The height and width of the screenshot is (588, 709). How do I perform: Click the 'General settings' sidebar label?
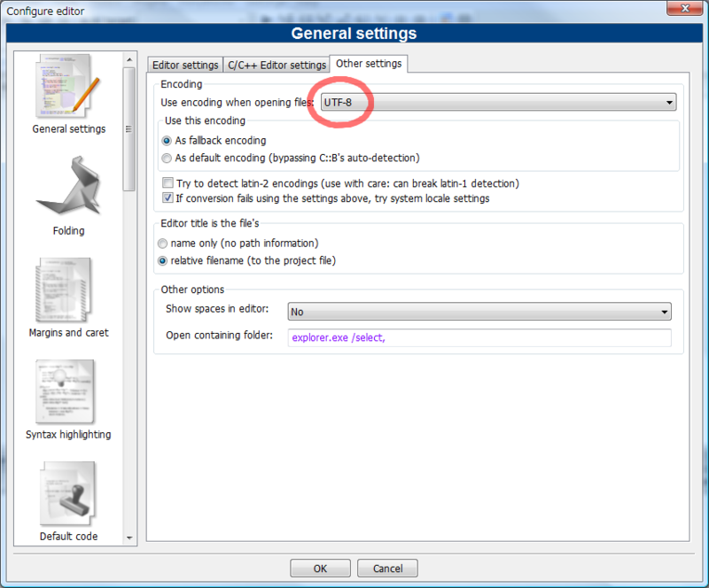[69, 128]
